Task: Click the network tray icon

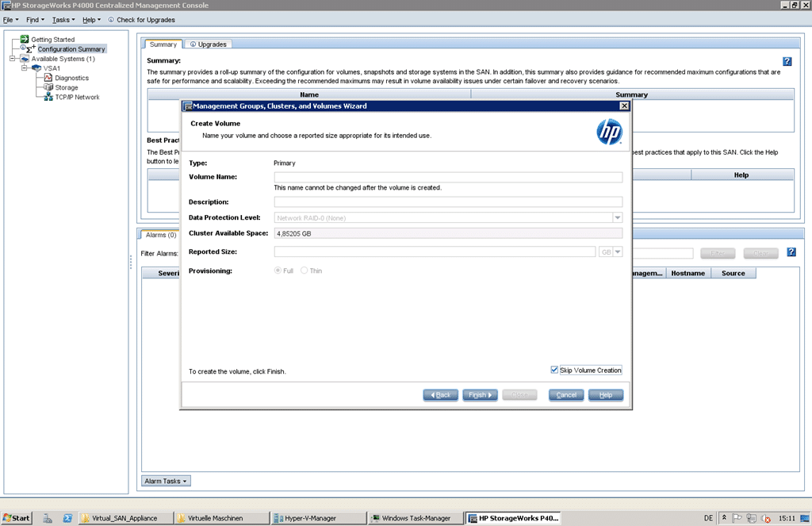Action: click(752, 518)
